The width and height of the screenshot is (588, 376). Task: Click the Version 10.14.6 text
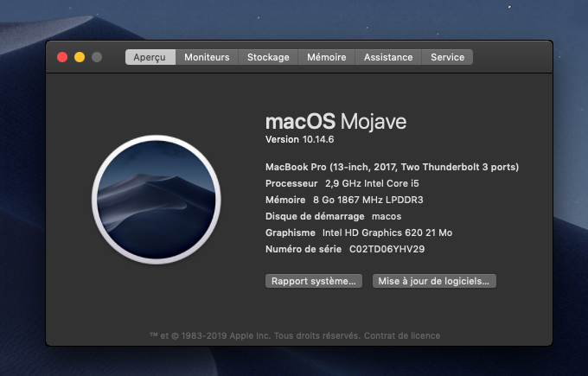(300, 139)
